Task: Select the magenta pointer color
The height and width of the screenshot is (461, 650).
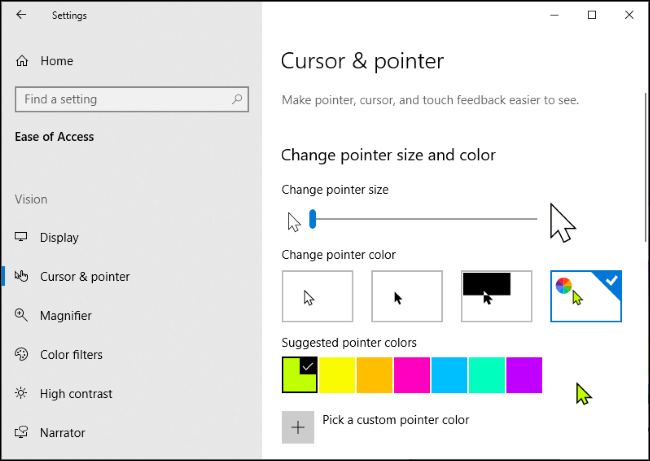Action: pos(412,375)
